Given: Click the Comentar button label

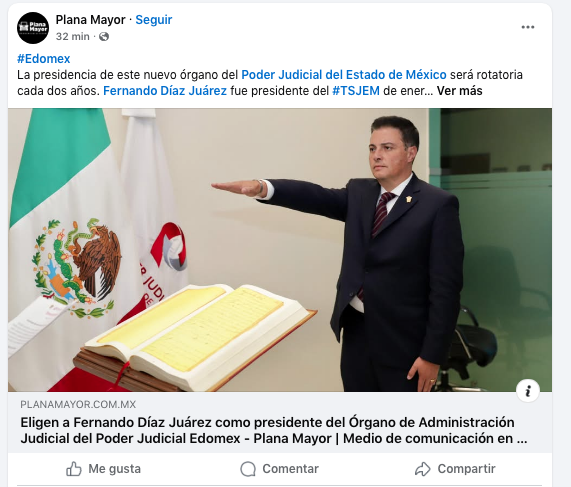Looking at the screenshot, I should pos(291,469).
